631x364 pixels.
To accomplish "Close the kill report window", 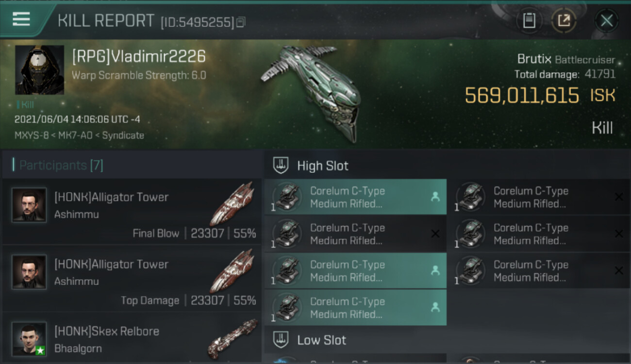I will click(x=607, y=20).
